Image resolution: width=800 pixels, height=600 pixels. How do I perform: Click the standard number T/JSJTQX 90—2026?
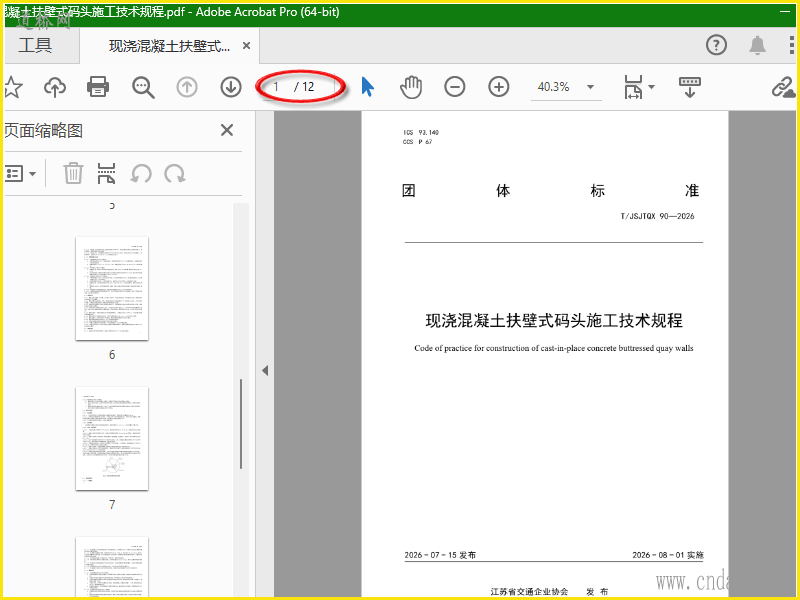pos(657,216)
